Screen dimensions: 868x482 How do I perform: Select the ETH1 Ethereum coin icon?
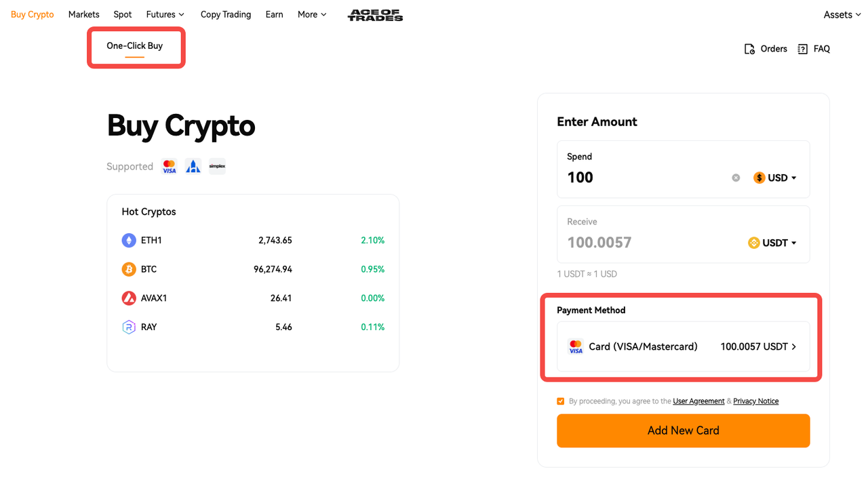coord(129,240)
